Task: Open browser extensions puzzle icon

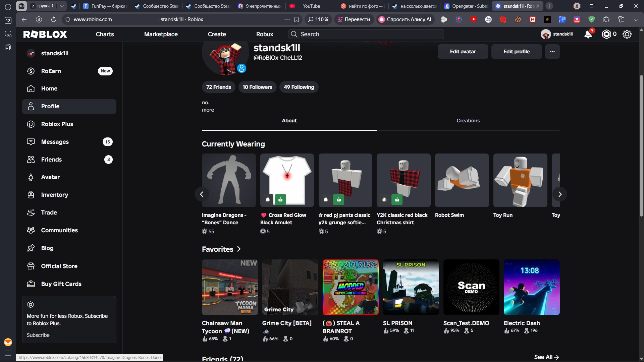Action: click(606, 19)
